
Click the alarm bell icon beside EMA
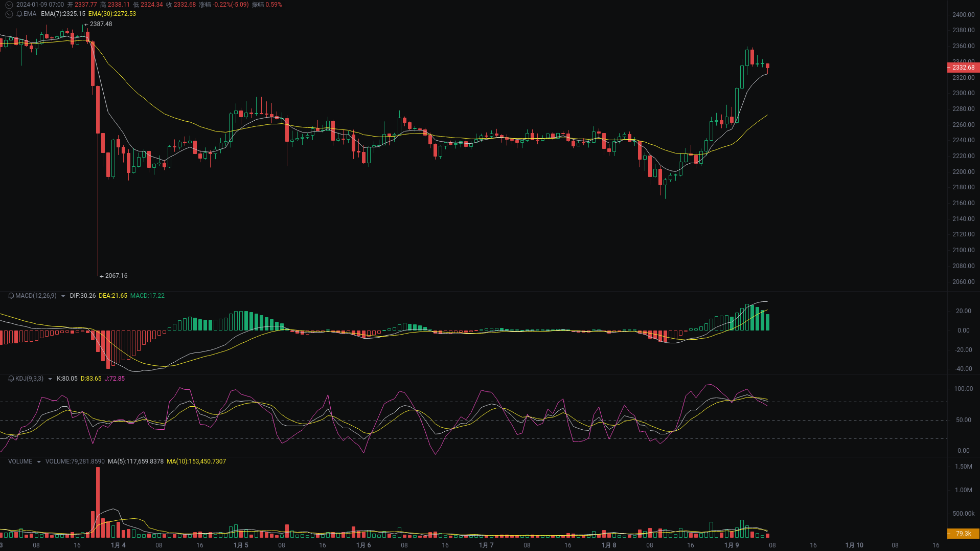tap(20, 14)
